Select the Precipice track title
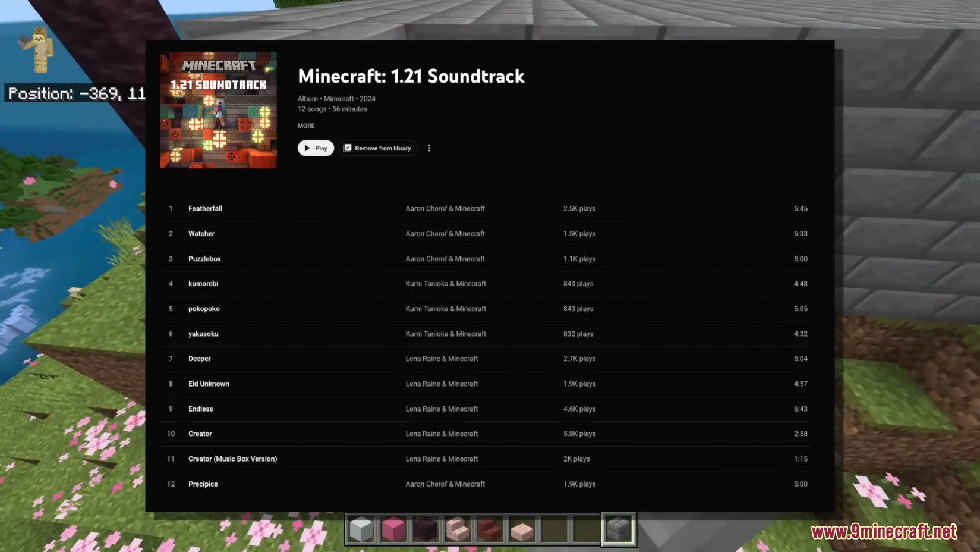980x552 pixels. [x=203, y=484]
